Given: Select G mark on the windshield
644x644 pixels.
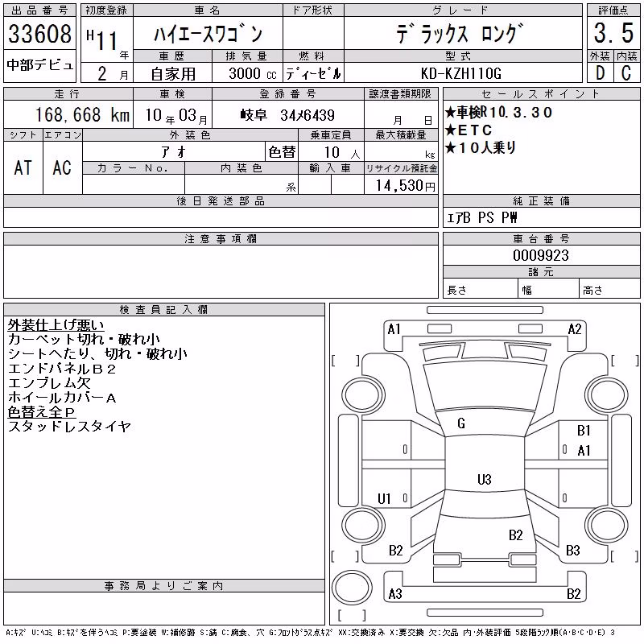Looking at the screenshot, I should [461, 423].
